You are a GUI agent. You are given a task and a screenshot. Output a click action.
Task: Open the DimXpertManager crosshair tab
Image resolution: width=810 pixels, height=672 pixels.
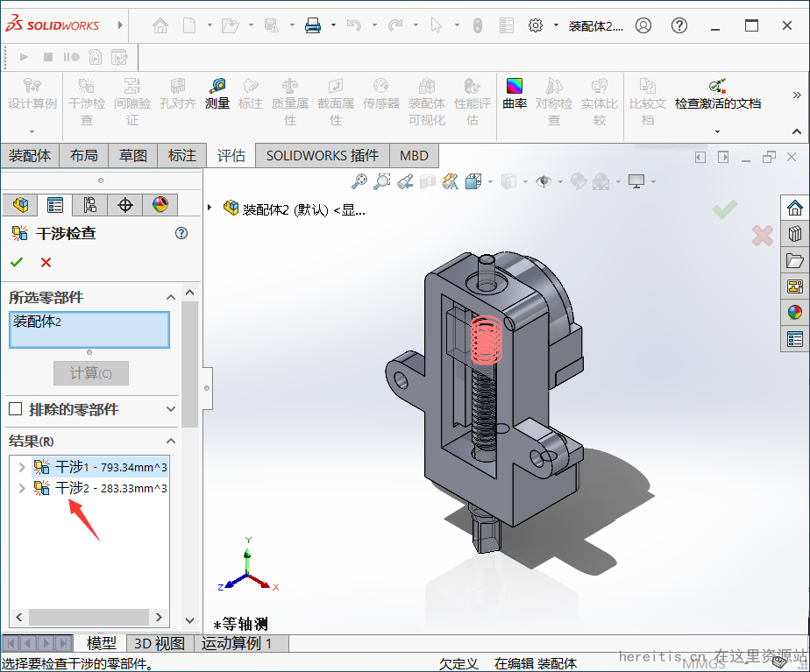[x=125, y=205]
